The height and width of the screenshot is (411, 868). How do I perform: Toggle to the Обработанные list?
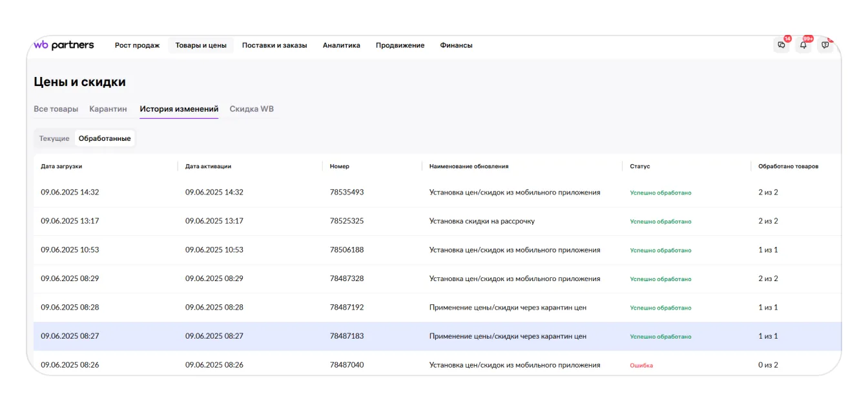point(105,138)
